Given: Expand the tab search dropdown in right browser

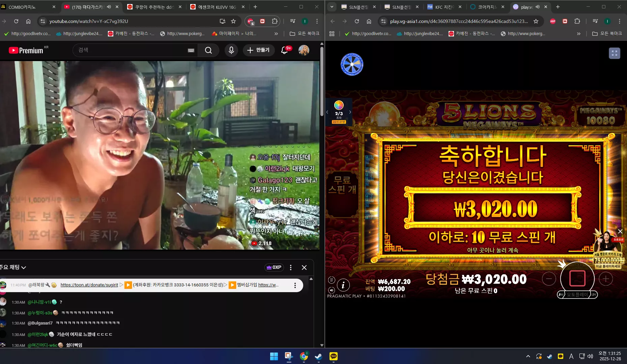Looking at the screenshot, I should click(x=332, y=7).
